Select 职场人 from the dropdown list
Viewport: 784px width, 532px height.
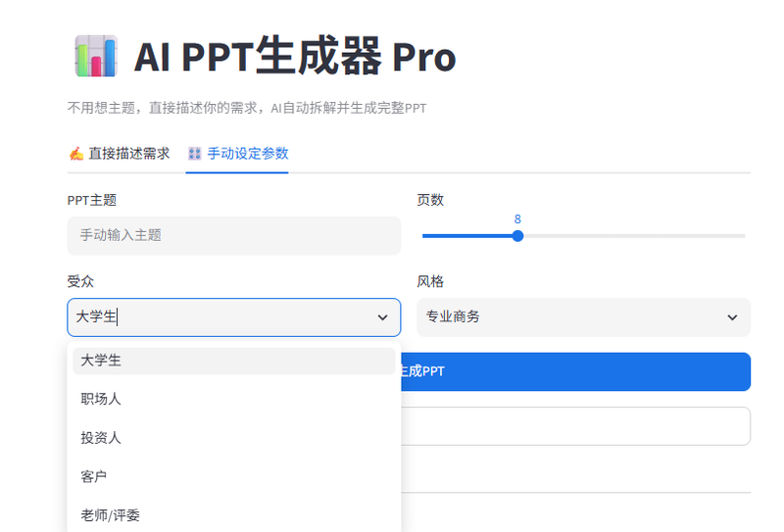point(234,399)
